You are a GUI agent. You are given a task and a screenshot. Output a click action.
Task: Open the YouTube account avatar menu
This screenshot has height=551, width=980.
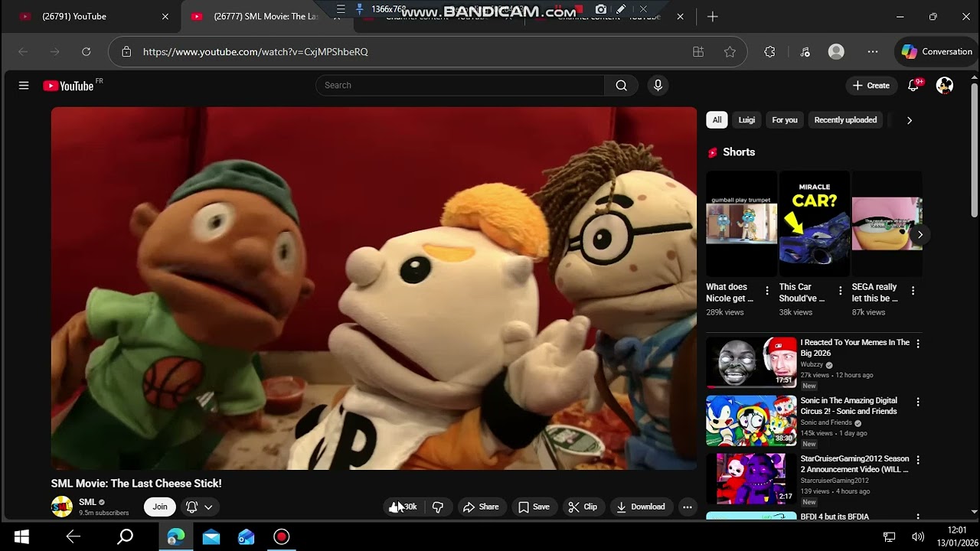coord(945,86)
